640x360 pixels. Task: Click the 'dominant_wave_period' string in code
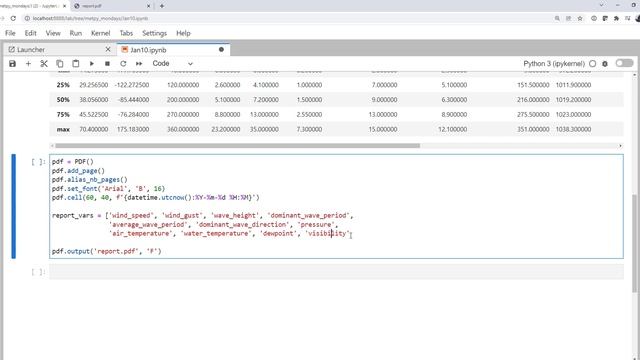click(x=309, y=216)
